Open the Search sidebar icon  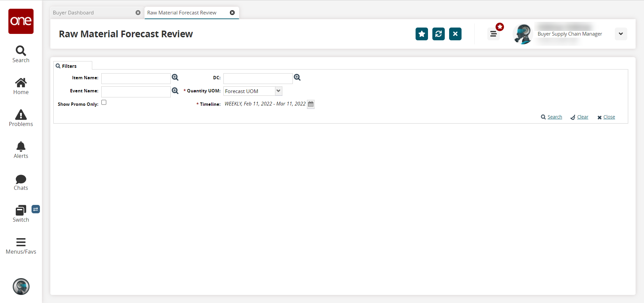(21, 54)
